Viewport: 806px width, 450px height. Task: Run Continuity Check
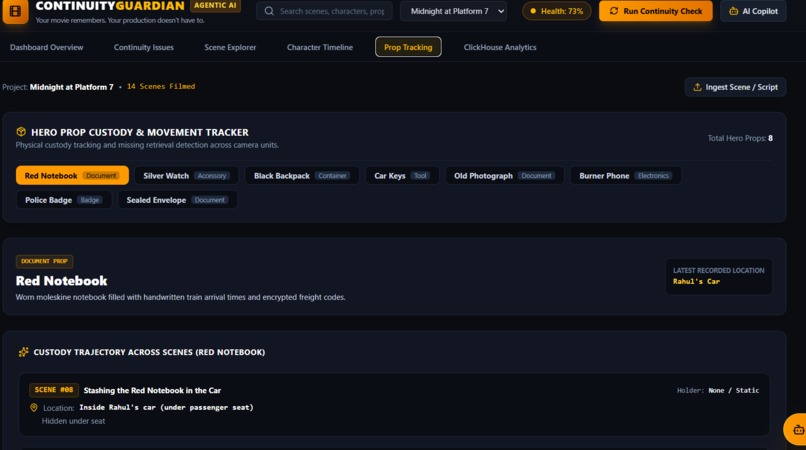(655, 11)
